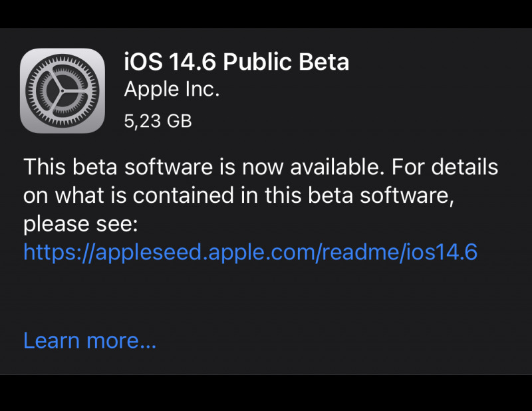Open the appleseed.apple.com readme link

(x=250, y=252)
